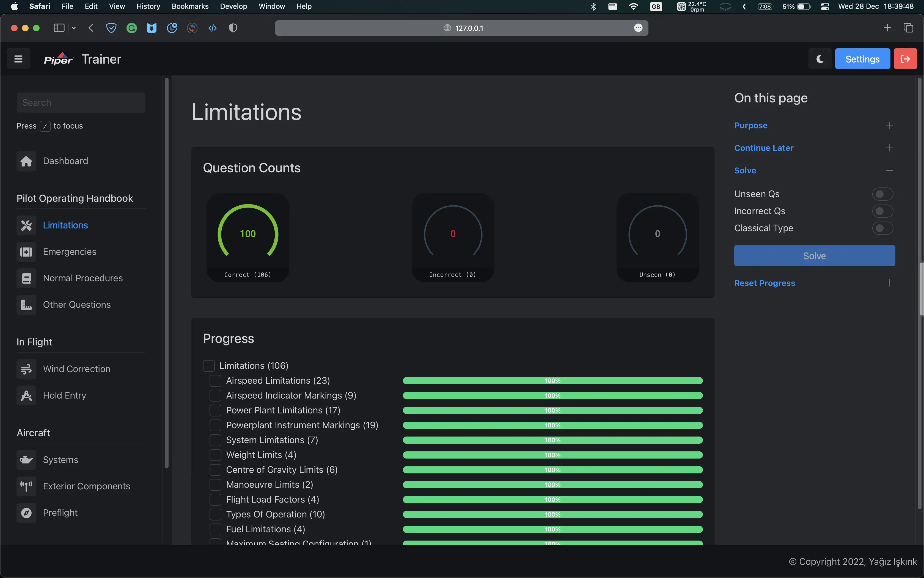Click the Piper logo

(x=59, y=59)
